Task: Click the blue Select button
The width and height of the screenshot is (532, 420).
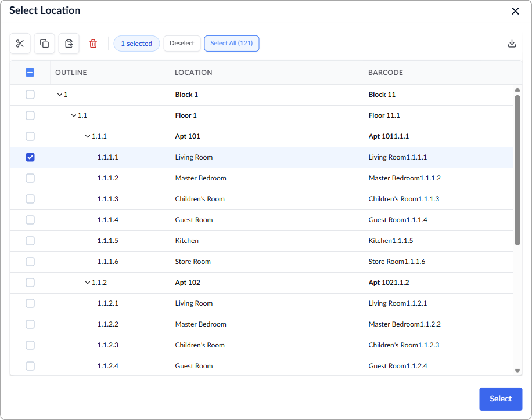Action: tap(501, 399)
